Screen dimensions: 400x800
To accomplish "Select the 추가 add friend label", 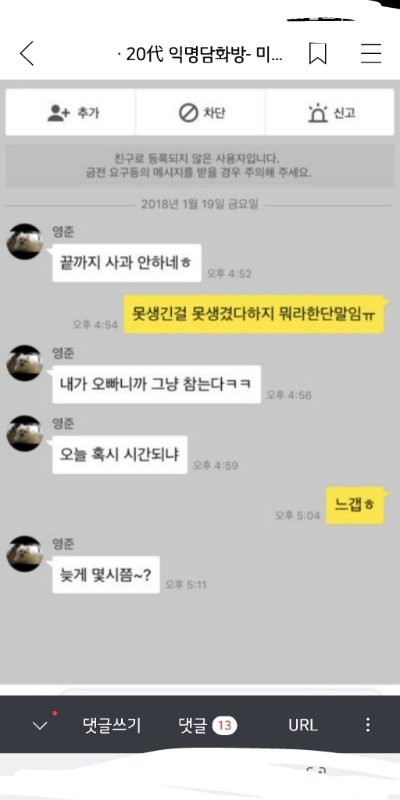I will 88,113.
